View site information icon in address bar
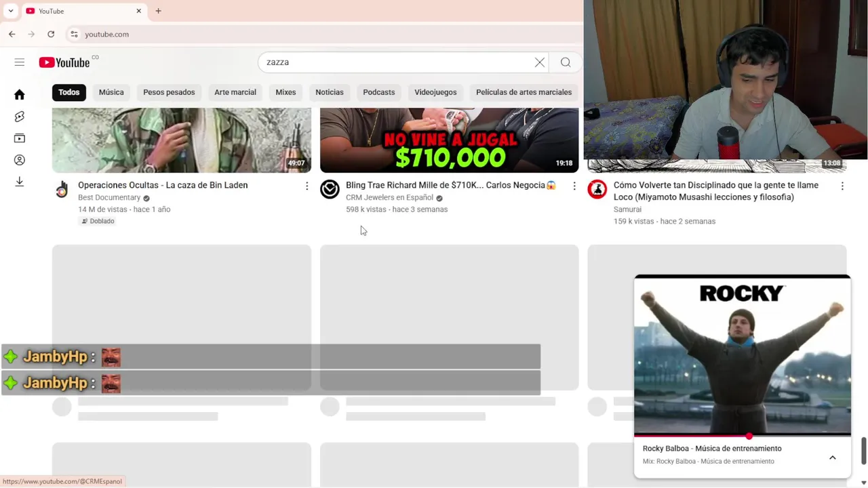Viewport: 868px width, 488px height. (74, 34)
